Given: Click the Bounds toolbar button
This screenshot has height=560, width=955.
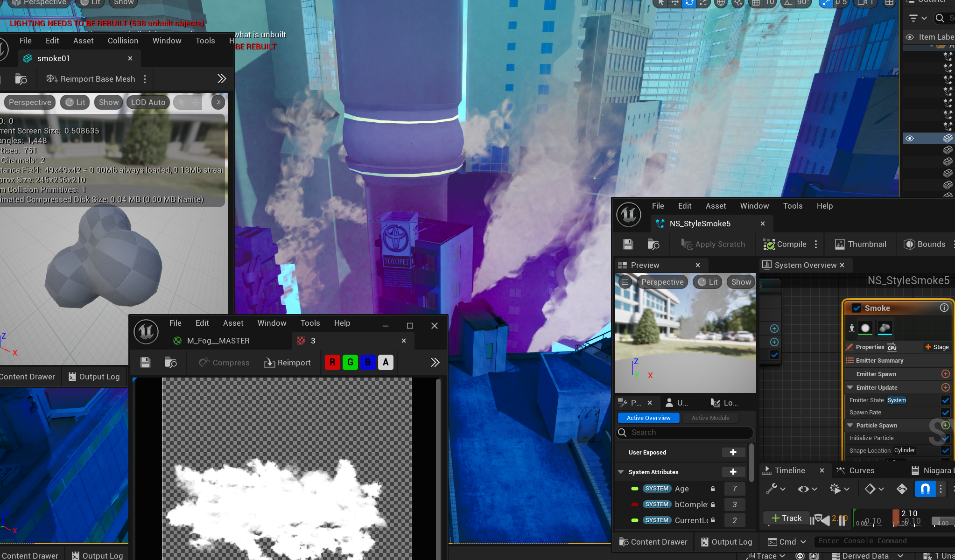Looking at the screenshot, I should tap(925, 244).
